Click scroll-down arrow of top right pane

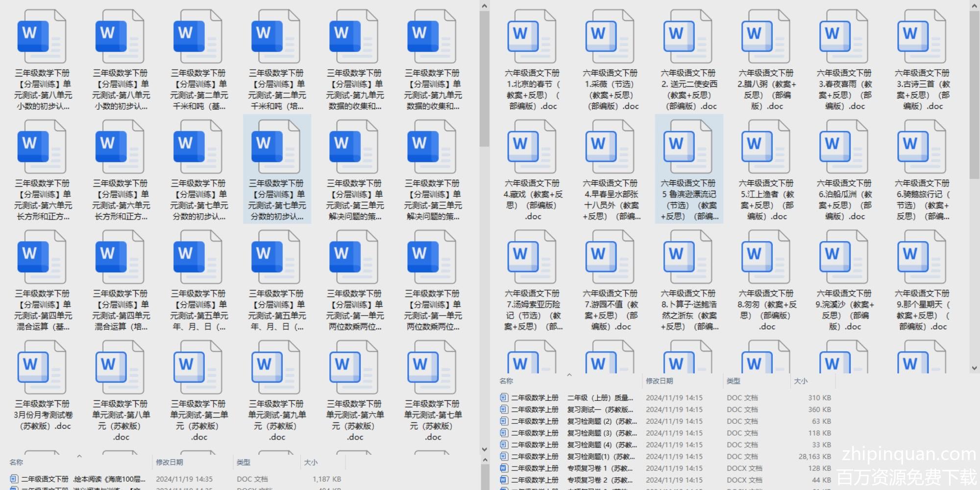(974, 368)
